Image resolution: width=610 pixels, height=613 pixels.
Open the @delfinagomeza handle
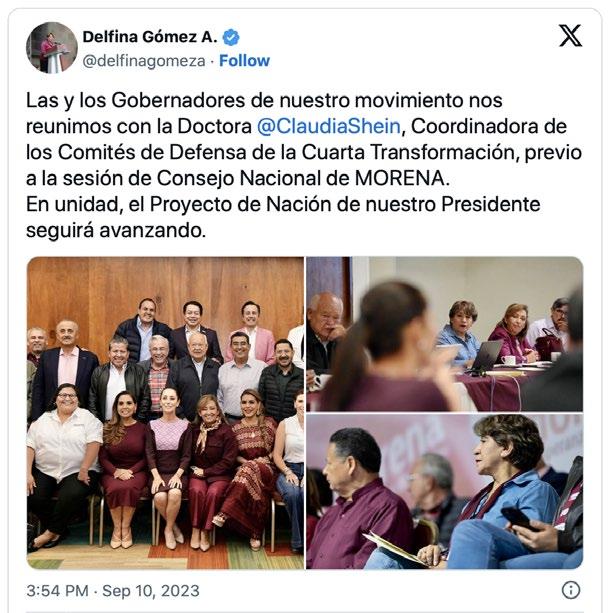(144, 61)
